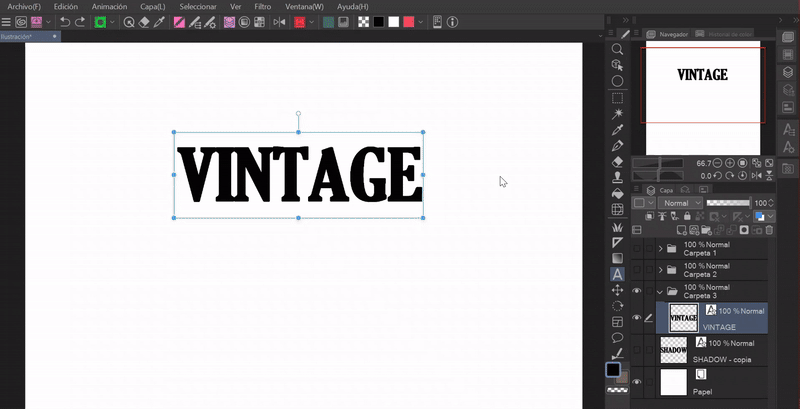Select the SHADOW - copia layer thumbnail
Viewport: 800px width, 409px height.
click(x=673, y=349)
